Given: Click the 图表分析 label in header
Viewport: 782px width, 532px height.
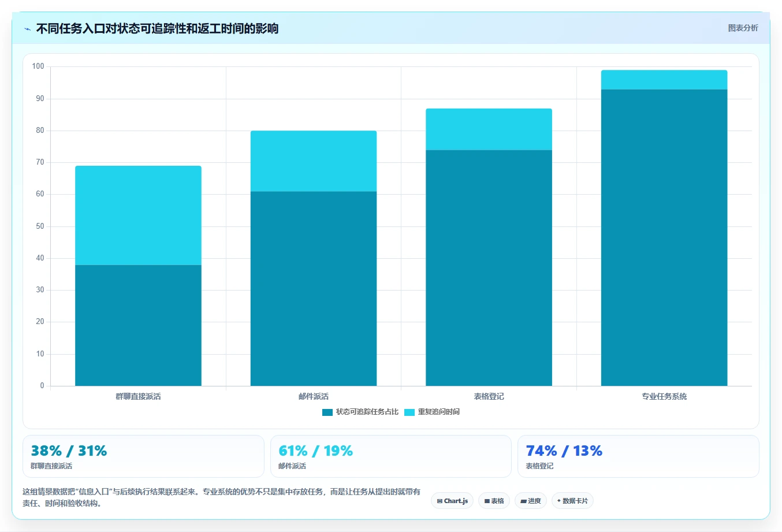Looking at the screenshot, I should click(743, 28).
